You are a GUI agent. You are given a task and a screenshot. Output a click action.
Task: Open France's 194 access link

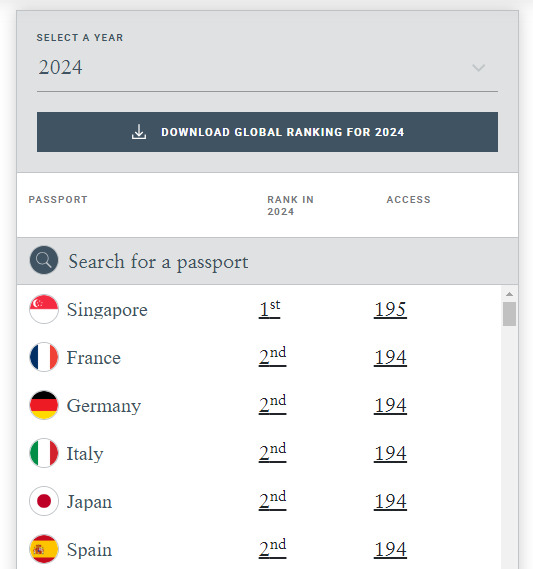coord(390,357)
